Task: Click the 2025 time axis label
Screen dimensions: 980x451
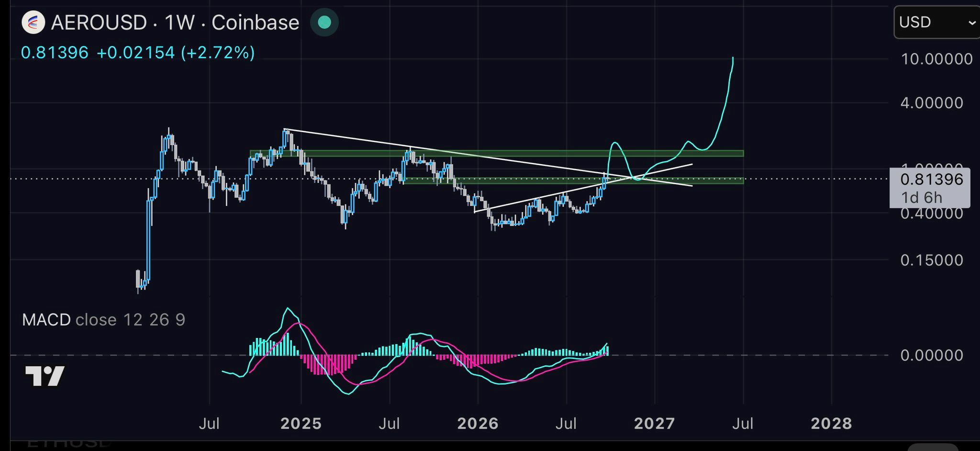Action: click(x=301, y=424)
